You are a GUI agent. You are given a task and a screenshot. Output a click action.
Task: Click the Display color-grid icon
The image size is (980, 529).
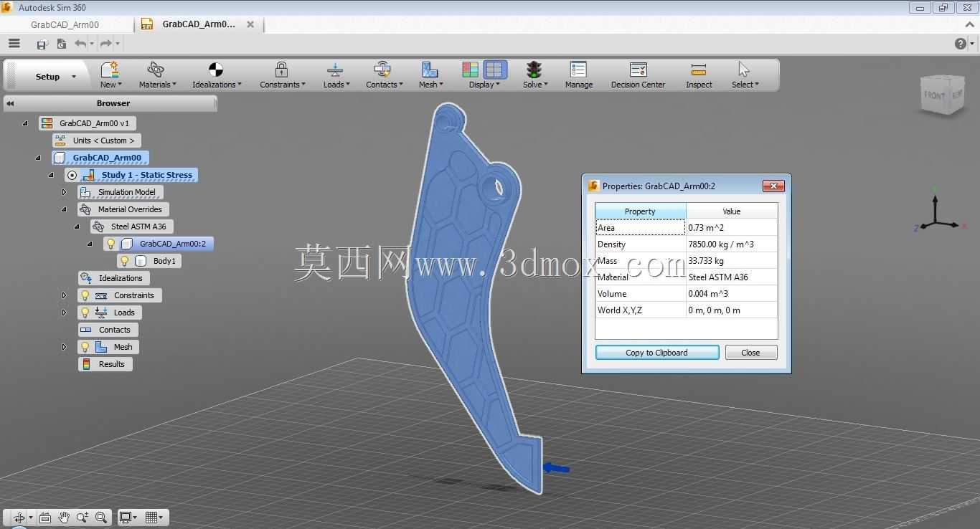[x=471, y=70]
